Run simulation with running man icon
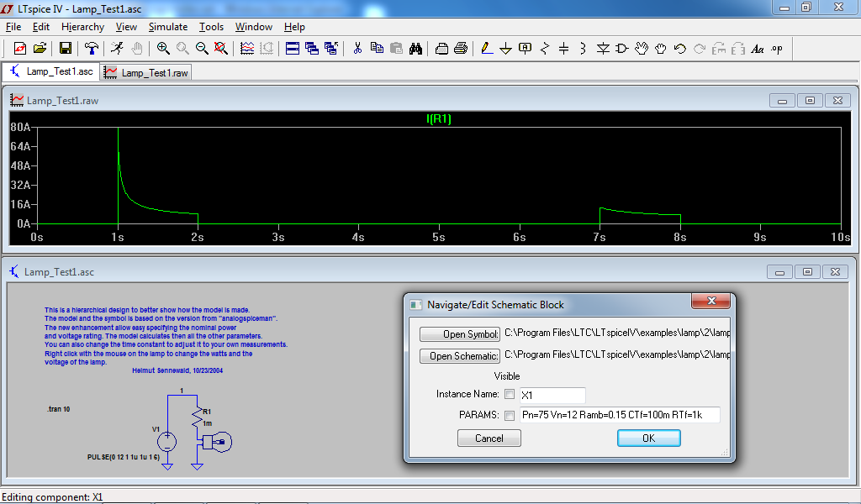 [x=117, y=49]
